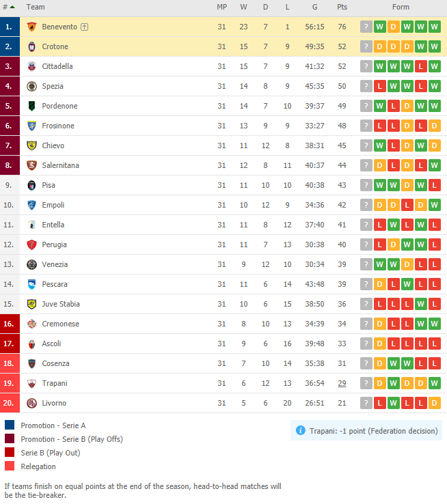
Task: Sort standings by Pts column header
Action: coord(342,7)
